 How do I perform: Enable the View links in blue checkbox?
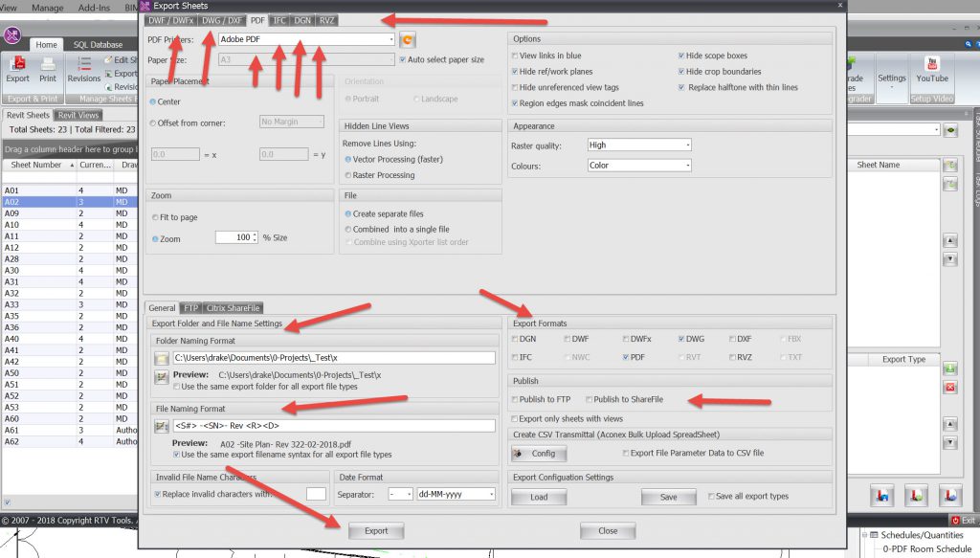pyautogui.click(x=515, y=56)
